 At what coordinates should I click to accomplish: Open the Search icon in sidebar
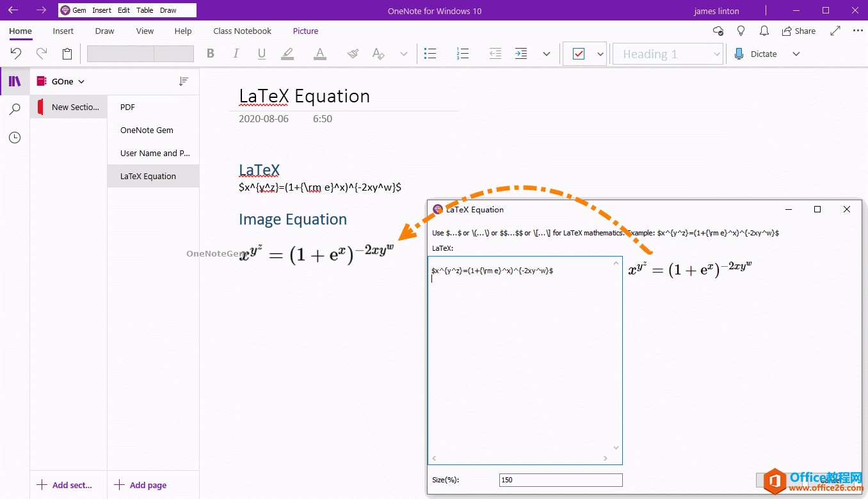coord(15,109)
